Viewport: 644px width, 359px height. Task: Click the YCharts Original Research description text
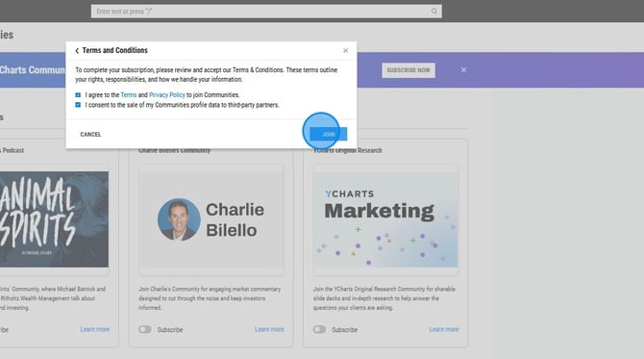(384, 298)
